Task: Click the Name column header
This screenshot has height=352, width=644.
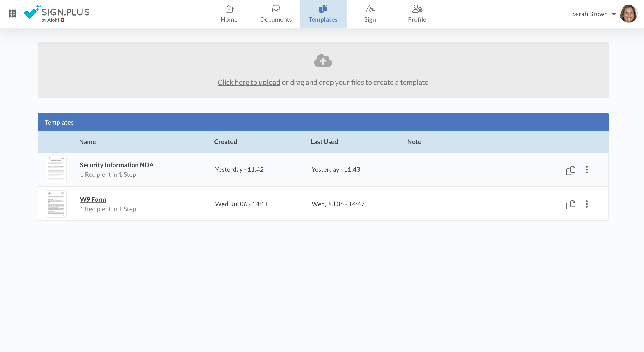Action: tap(87, 142)
